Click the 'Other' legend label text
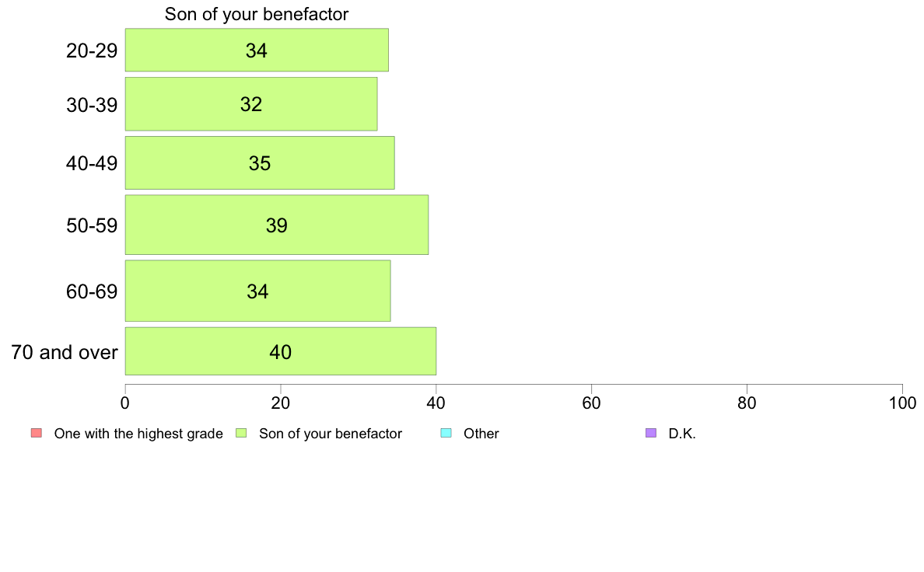924x572 pixels. (481, 434)
